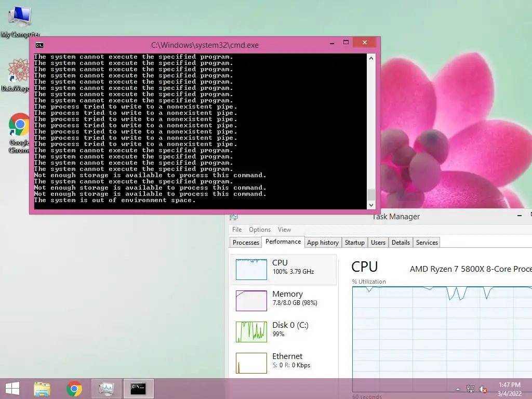Click the cmd window scrollbar thumb
This screenshot has height=399, width=532.
pos(371,195)
